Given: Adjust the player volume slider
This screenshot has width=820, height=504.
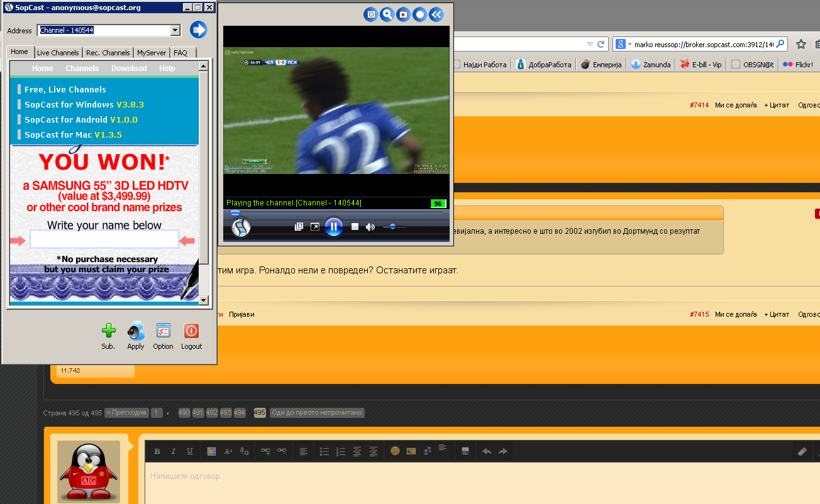Looking at the screenshot, I should [x=393, y=227].
